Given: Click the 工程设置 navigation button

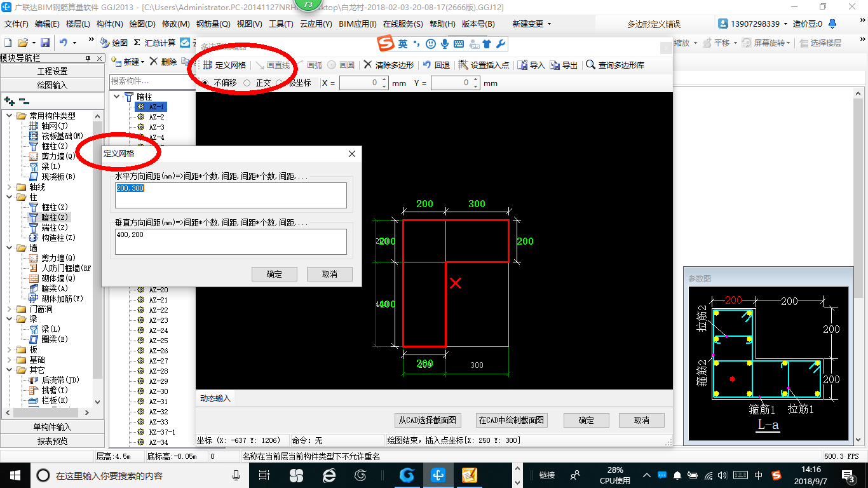Looking at the screenshot, I should click(52, 71).
